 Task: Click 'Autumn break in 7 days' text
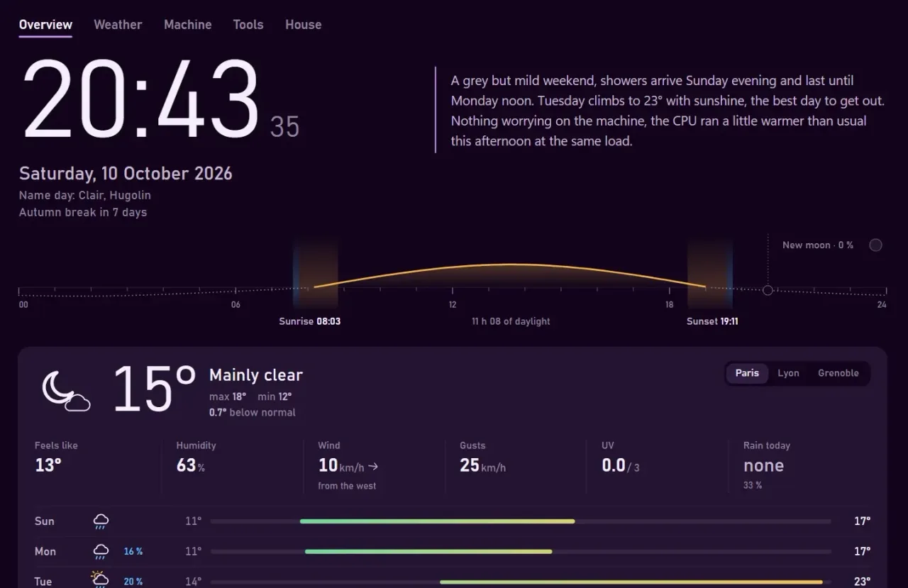83,212
